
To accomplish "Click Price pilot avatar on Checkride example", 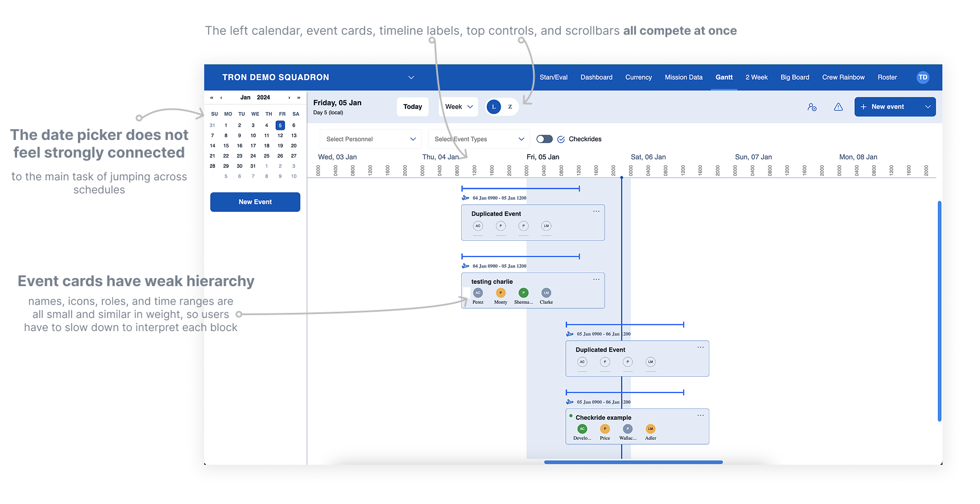I will [605, 429].
